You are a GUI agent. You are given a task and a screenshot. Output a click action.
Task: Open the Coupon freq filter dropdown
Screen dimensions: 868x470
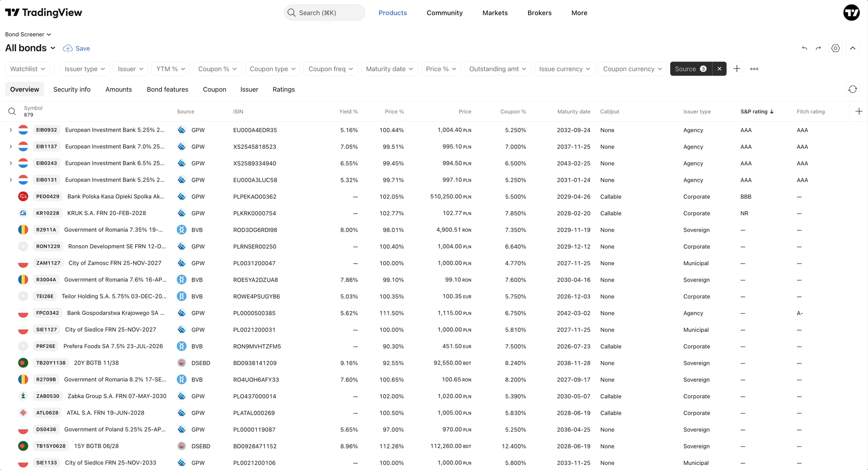point(330,69)
